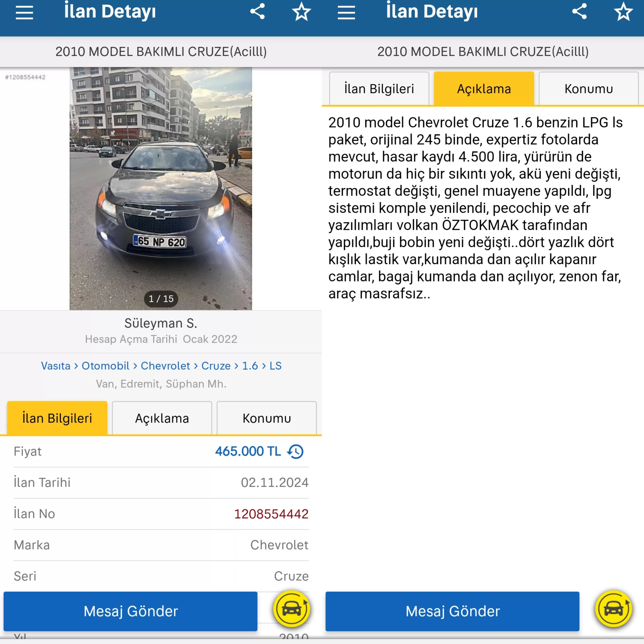
Task: Open the Cruze car photo gallery
Action: 161,189
